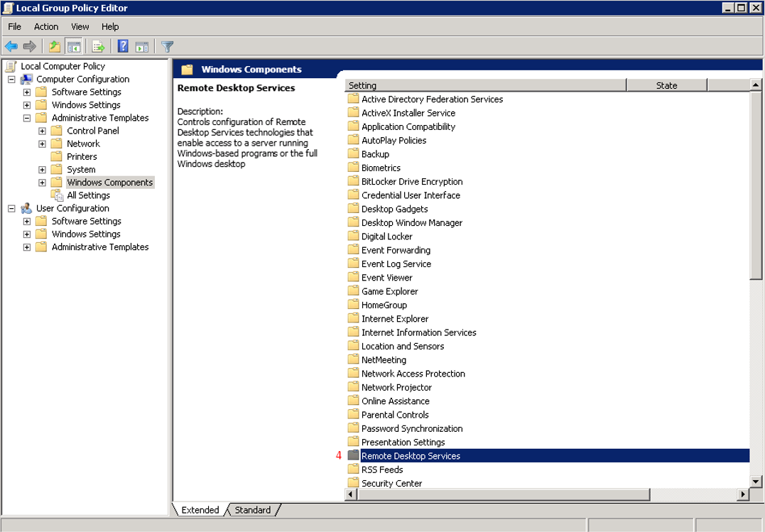Select Printers in the console tree
765x532 pixels.
point(82,157)
